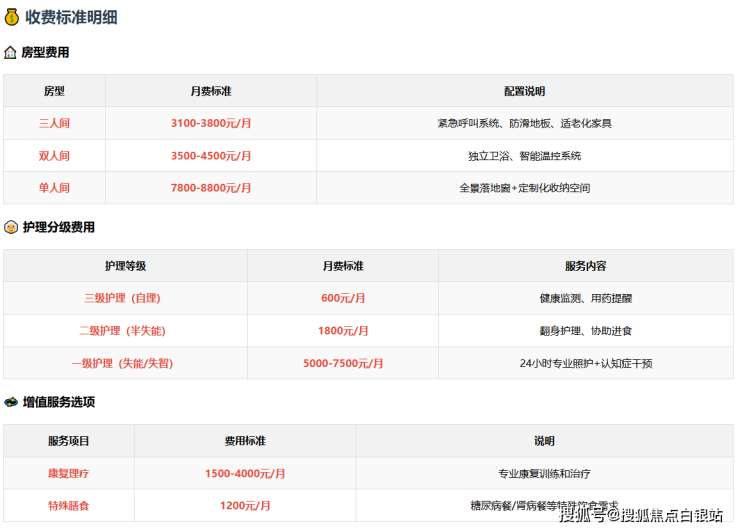Select the 三人间 room type cell

[x=54, y=123]
